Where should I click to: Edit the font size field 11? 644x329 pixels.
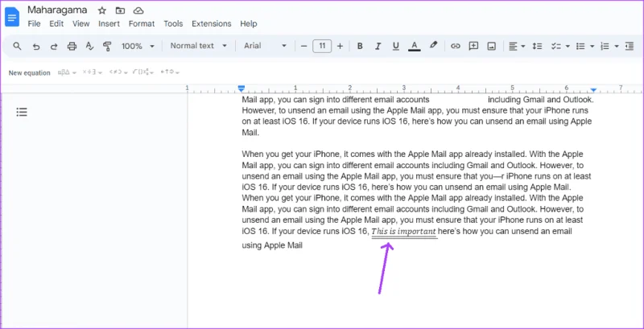[322, 46]
